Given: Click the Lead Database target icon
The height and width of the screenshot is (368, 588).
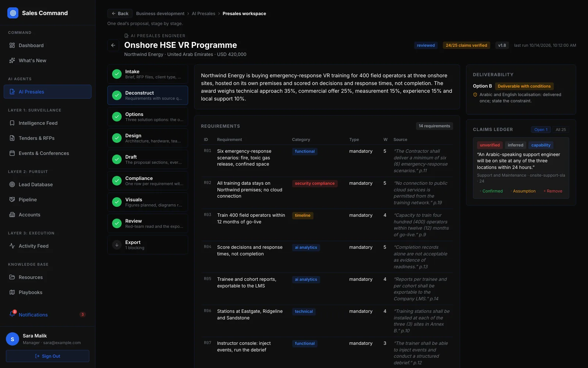Looking at the screenshot, I should point(12,184).
